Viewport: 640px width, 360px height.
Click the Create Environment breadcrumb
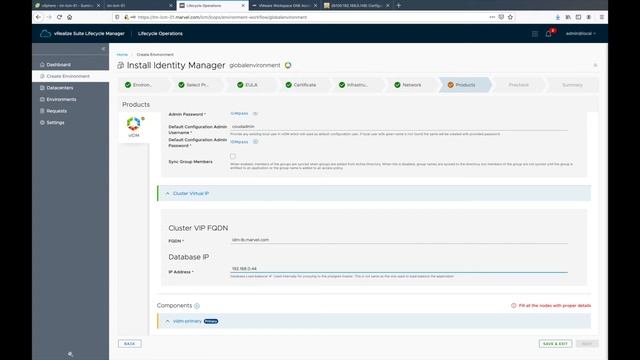point(155,54)
